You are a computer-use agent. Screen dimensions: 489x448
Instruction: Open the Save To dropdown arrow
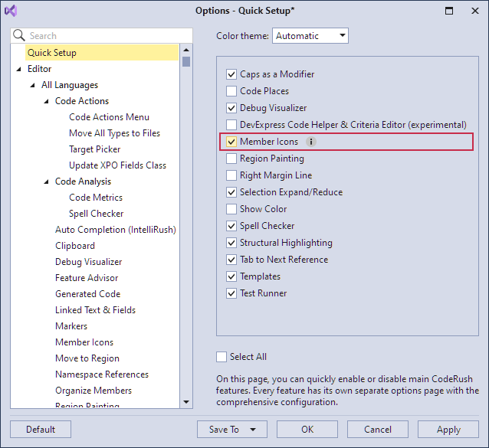253,430
